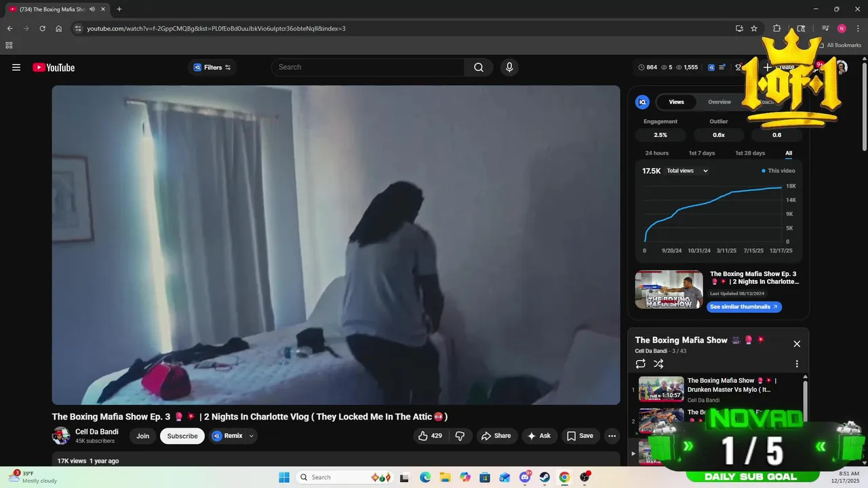Select the 1st 7 days range tab

click(x=702, y=153)
